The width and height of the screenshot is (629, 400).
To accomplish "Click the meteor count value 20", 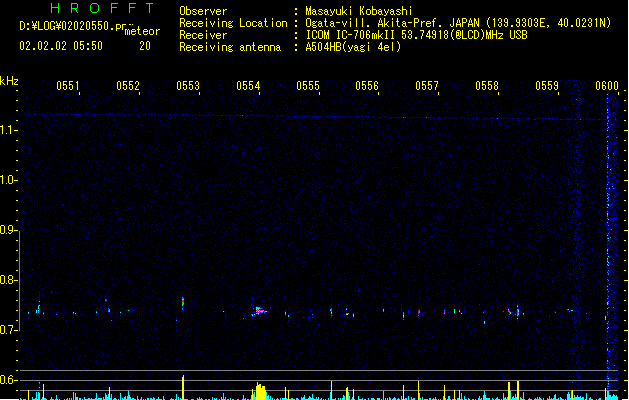I will coord(145,46).
